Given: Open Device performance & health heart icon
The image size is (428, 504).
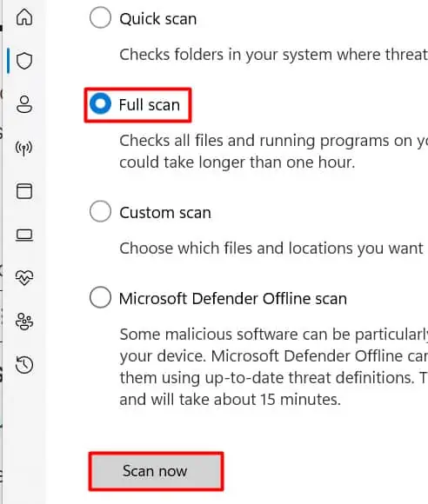Looking at the screenshot, I should coord(24,278).
